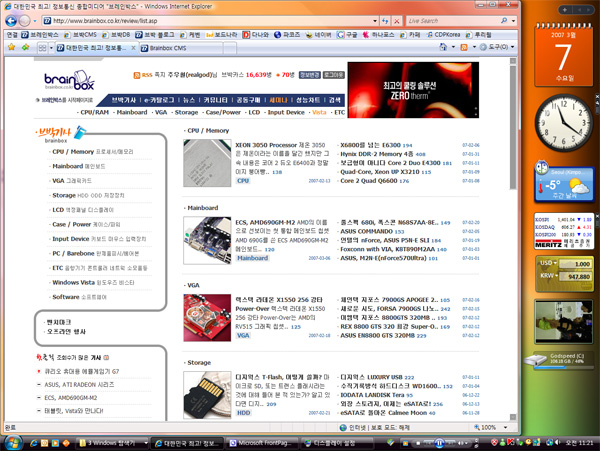Open the CPU / Memory sidebar category
Screen dimensions: 600x451
(x=93, y=151)
